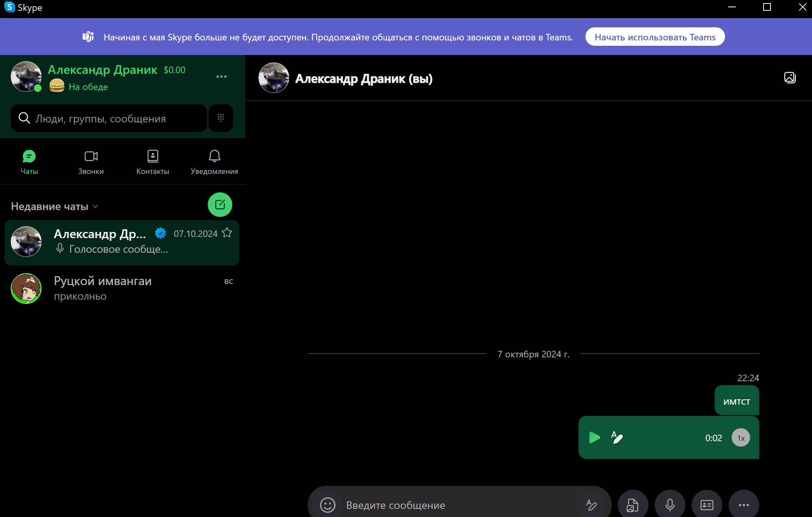The width and height of the screenshot is (812, 517).
Task: Open the Александр Драник chat from list
Action: [122, 242]
